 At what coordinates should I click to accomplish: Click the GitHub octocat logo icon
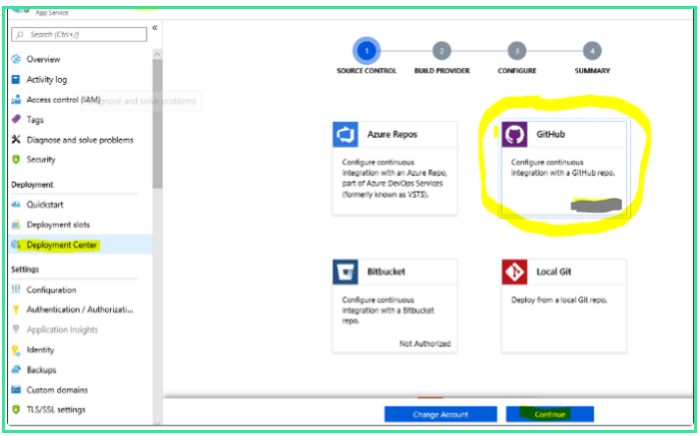tap(514, 134)
